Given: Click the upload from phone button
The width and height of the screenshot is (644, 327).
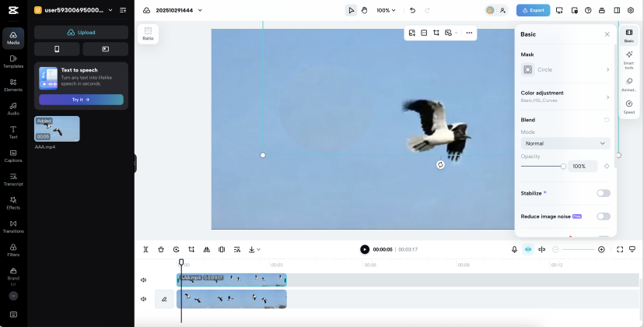Looking at the screenshot, I should click(57, 49).
